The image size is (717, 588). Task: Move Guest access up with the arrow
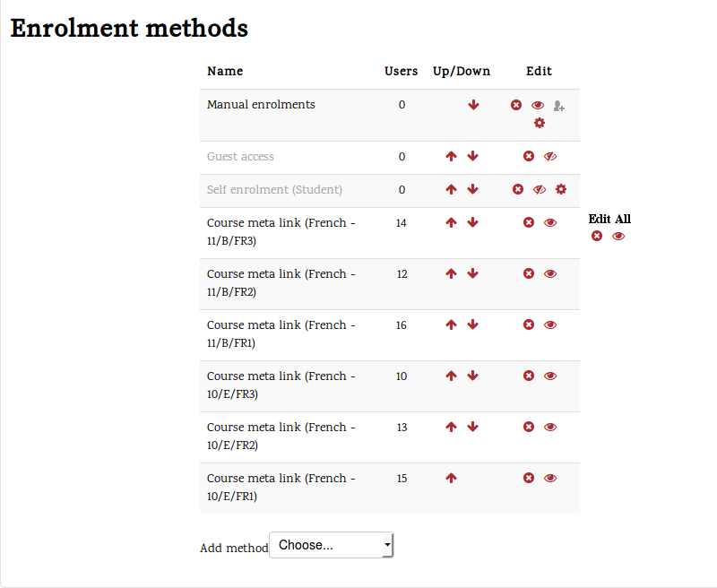(451, 156)
